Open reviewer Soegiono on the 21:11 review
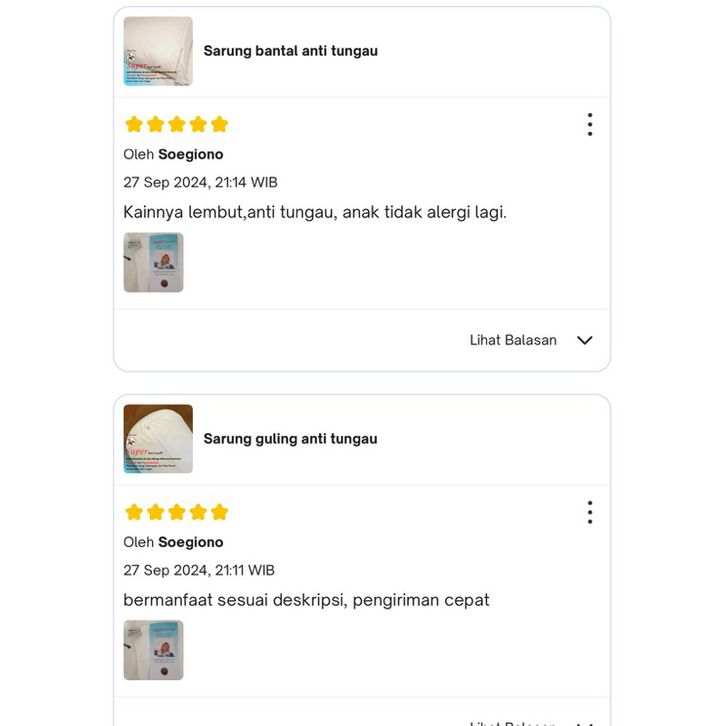 191,542
